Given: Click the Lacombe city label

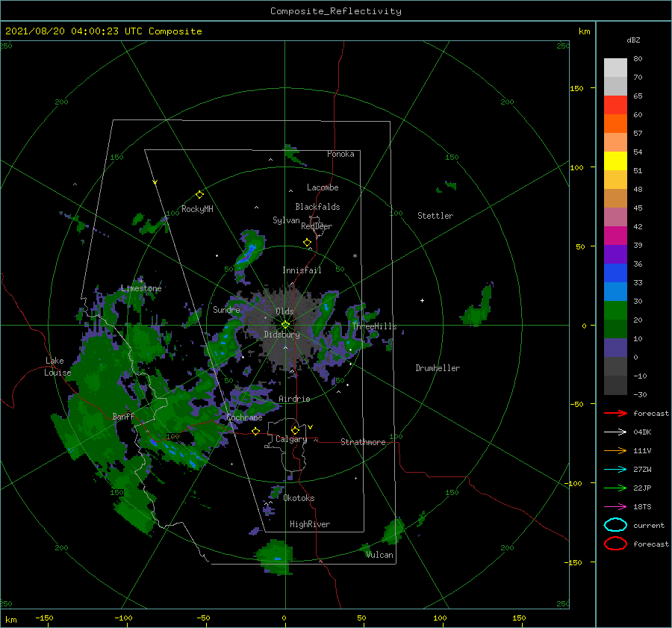Looking at the screenshot, I should 323,187.
